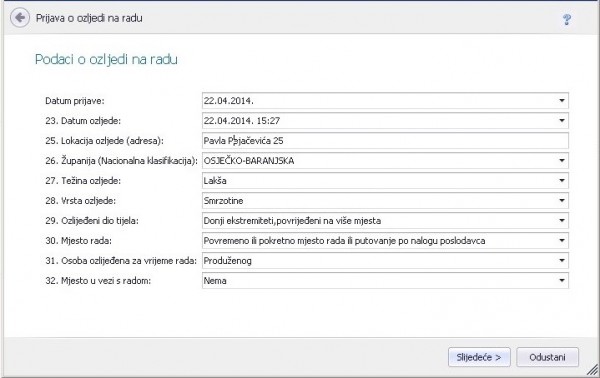600x378 pixels.
Task: Open the help question mark icon
Action: click(567, 19)
